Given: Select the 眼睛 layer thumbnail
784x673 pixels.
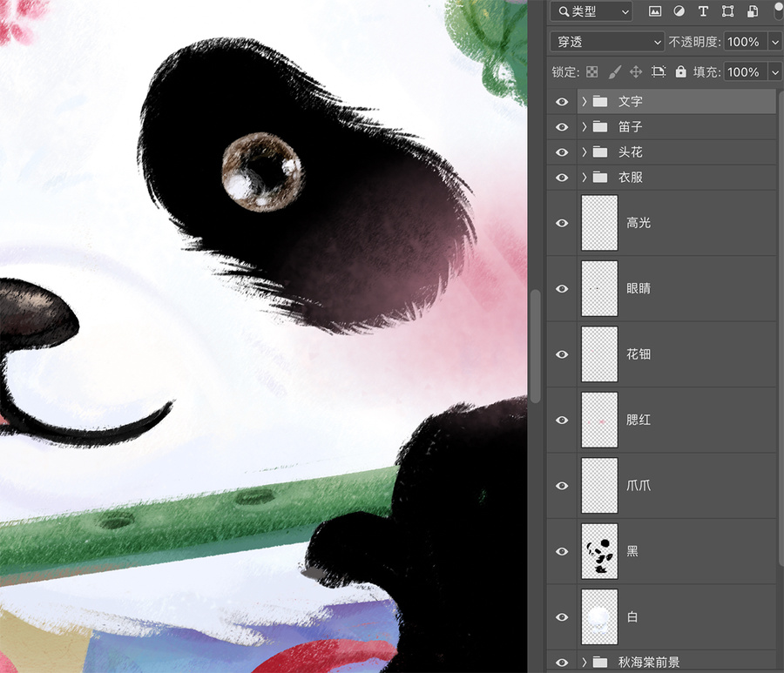Looking at the screenshot, I should pos(599,289).
